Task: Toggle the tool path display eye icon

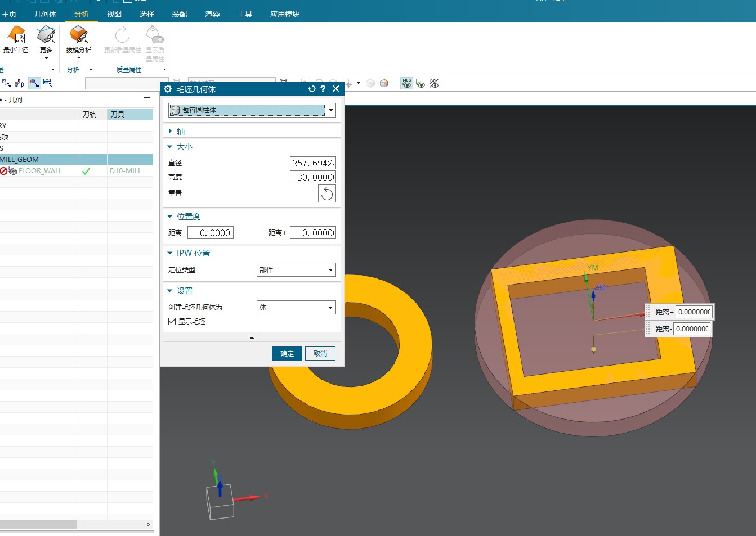Action: tap(421, 84)
